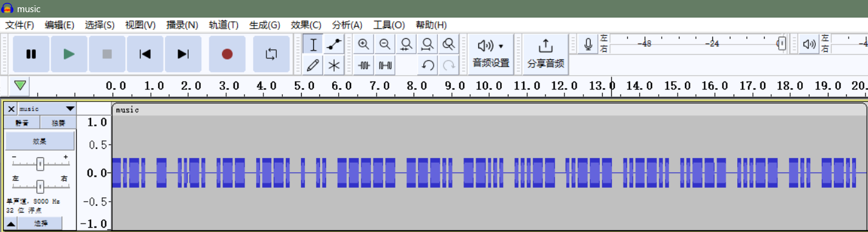
Task: Click the microphone record meter icon
Action: [x=588, y=44]
